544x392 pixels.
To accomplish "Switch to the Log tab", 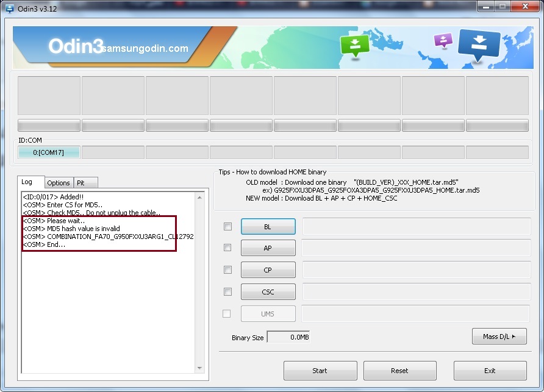I will coord(30,182).
